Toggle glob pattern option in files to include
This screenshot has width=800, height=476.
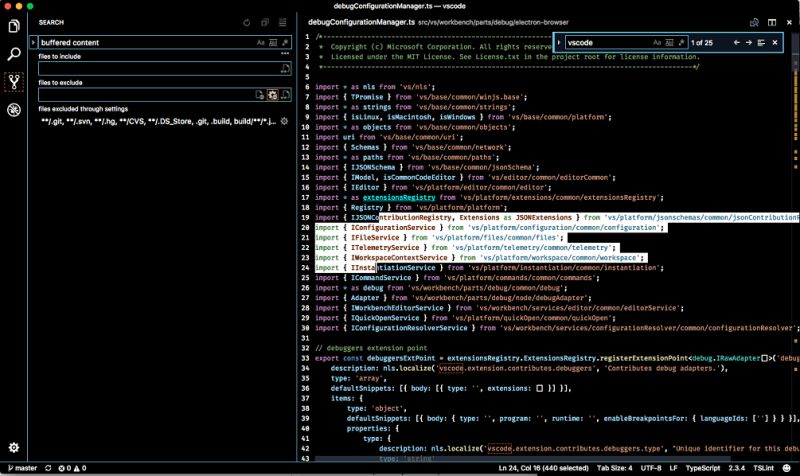285,68
